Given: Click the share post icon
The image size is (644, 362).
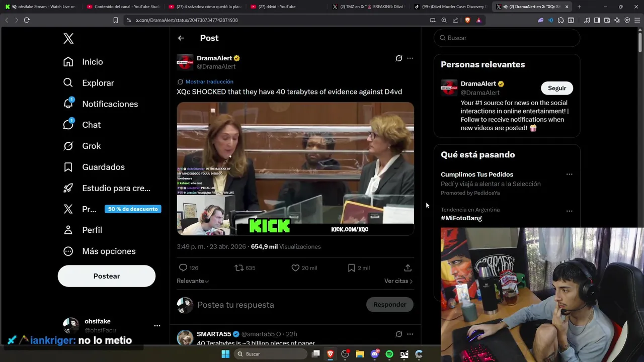Looking at the screenshot, I should [x=408, y=268].
